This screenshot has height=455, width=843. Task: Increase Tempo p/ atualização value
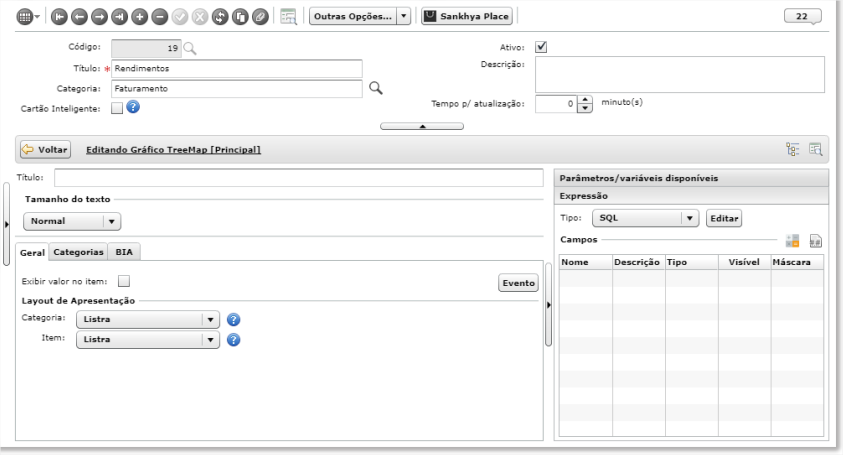coord(584,99)
